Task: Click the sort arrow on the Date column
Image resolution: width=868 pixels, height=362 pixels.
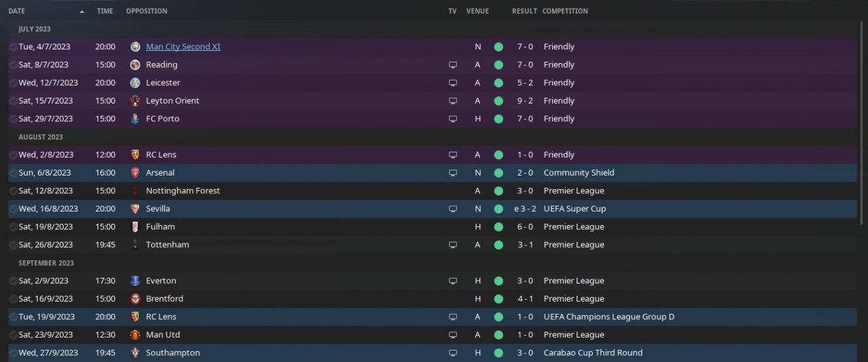Action: pos(82,12)
